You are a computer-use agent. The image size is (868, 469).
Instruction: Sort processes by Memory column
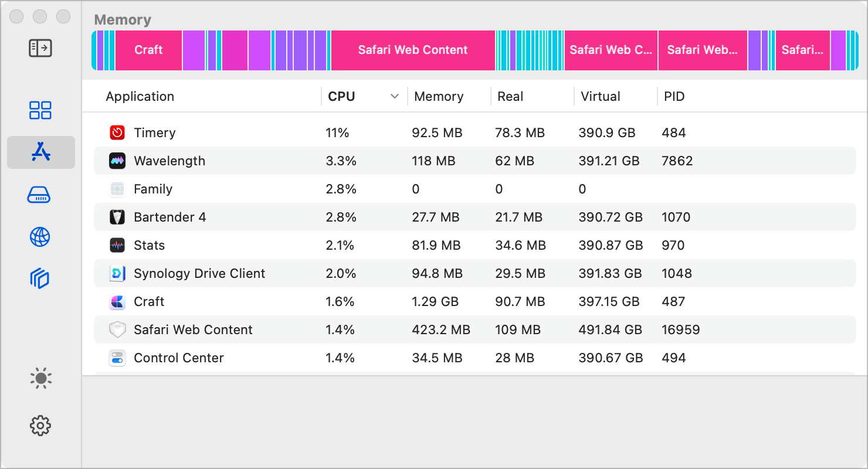(439, 96)
